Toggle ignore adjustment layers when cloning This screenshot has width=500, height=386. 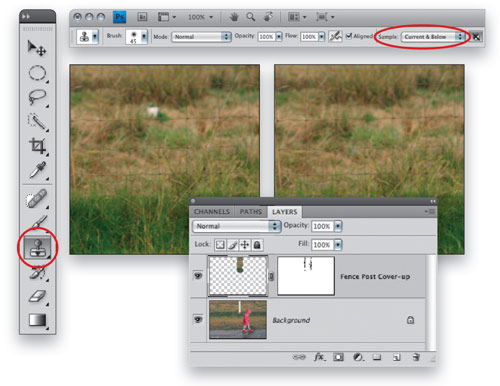click(x=476, y=36)
